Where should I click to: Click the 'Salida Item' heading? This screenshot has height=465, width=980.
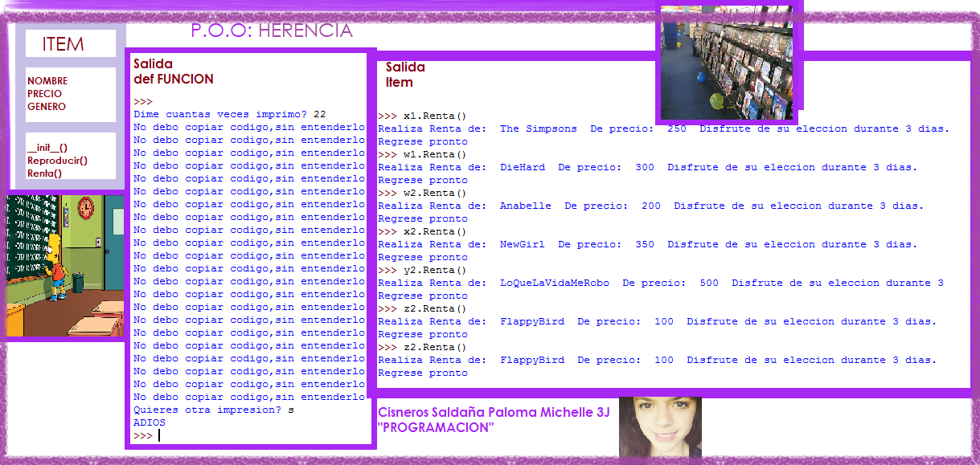click(x=405, y=75)
